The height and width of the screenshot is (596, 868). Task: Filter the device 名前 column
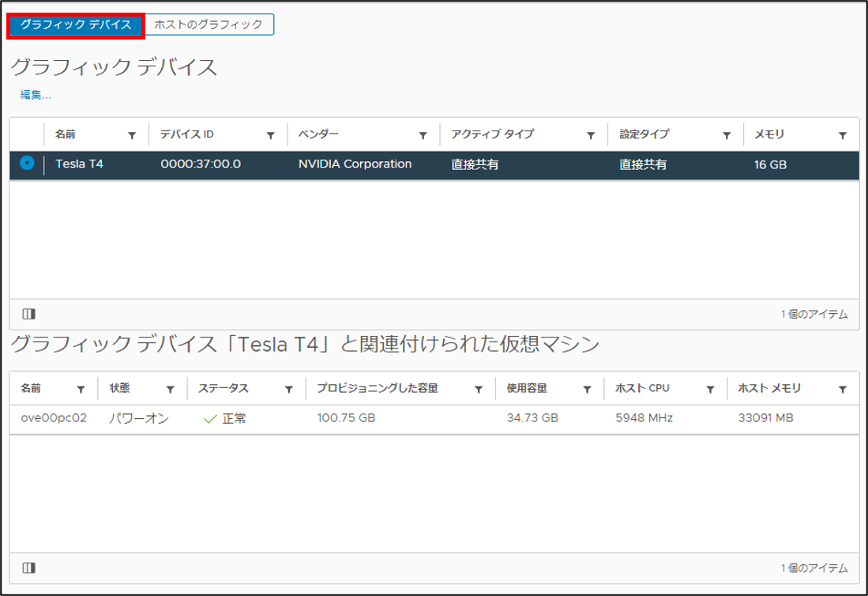pos(132,135)
